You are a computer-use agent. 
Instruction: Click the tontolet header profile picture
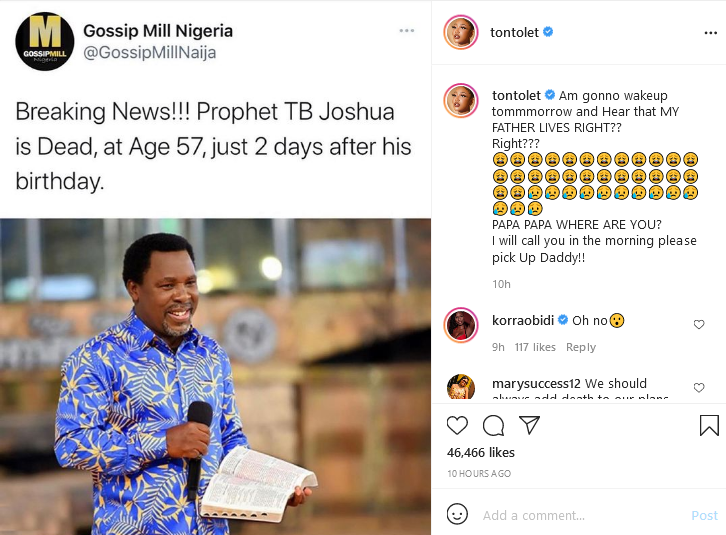click(x=461, y=32)
